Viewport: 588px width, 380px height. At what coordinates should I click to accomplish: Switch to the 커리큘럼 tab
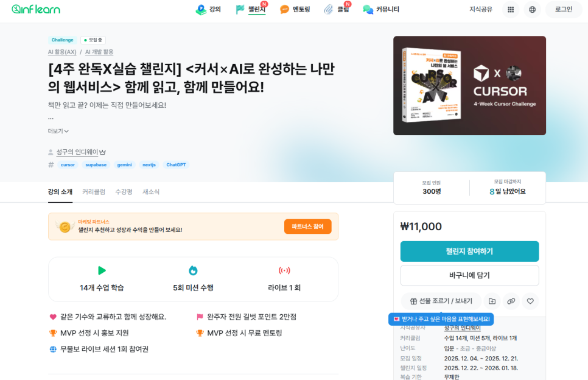(94, 192)
